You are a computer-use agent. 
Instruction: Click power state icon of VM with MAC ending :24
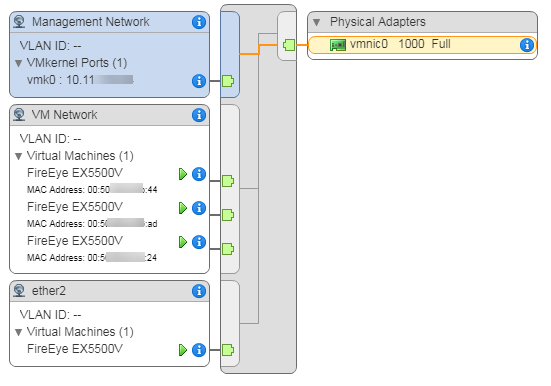point(183,242)
